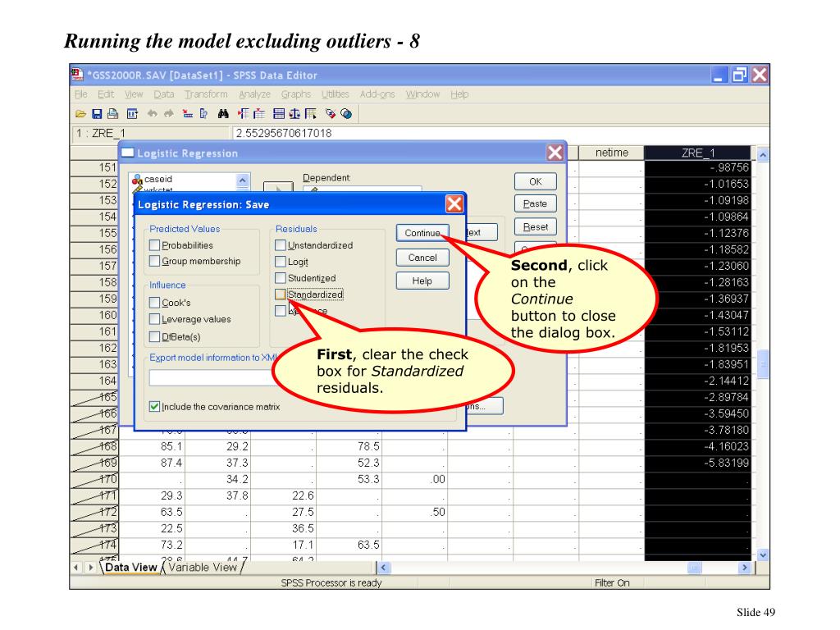Switch to the Data View tab
840x630 pixels.
point(130,568)
